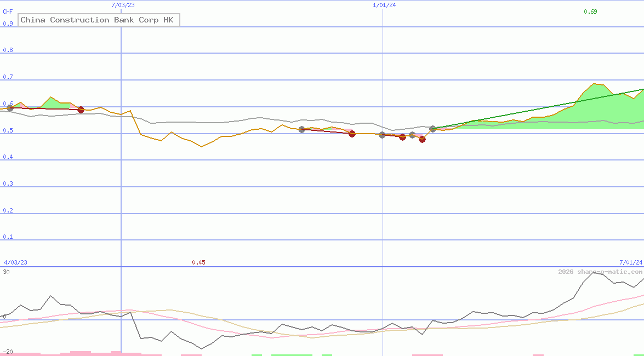Click the 7/03/23 date label on the top axis

click(123, 5)
